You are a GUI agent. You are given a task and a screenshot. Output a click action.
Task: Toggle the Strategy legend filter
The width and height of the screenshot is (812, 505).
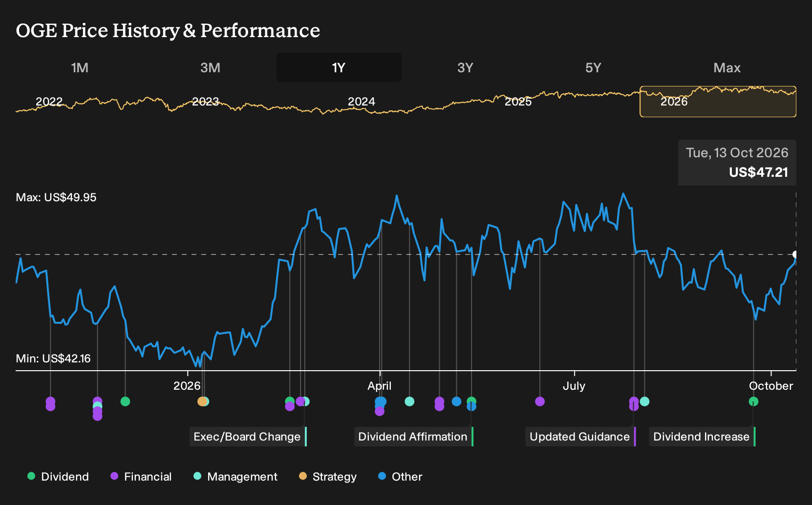pyautogui.click(x=328, y=477)
